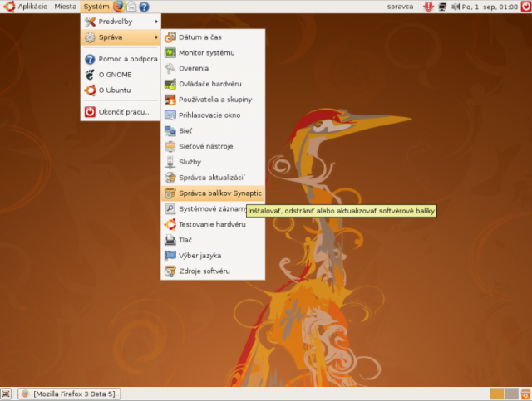The image size is (532, 401).
Task: Launch Správca balíkov Synaptic
Action: pyautogui.click(x=213, y=193)
